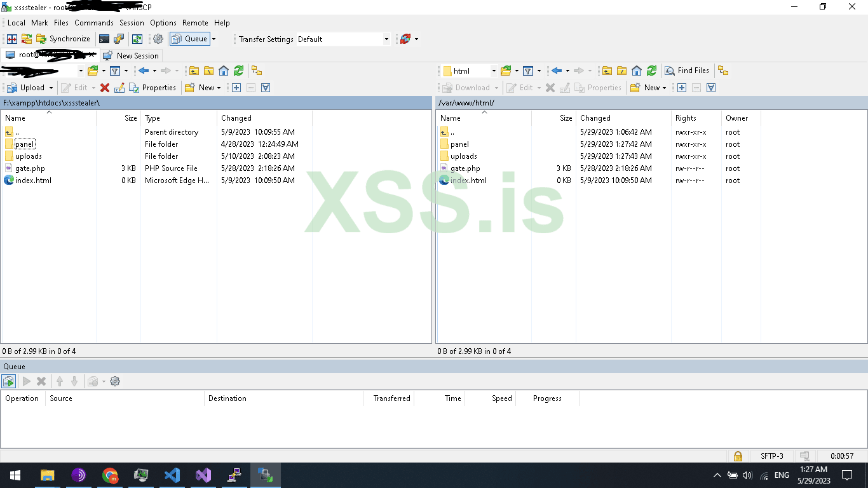Select files plus icon in remote panel
The height and width of the screenshot is (488, 868).
[x=682, y=88]
